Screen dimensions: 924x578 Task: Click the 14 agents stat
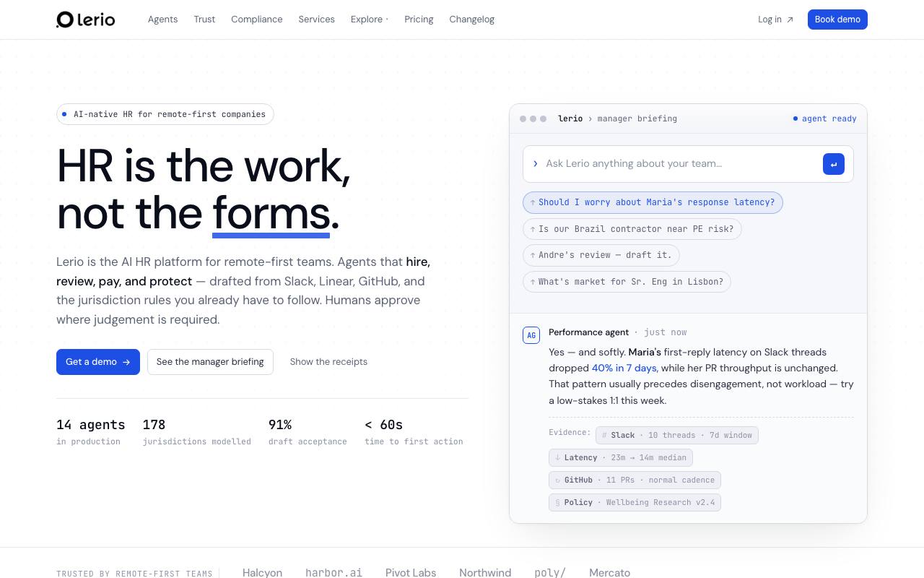(91, 432)
